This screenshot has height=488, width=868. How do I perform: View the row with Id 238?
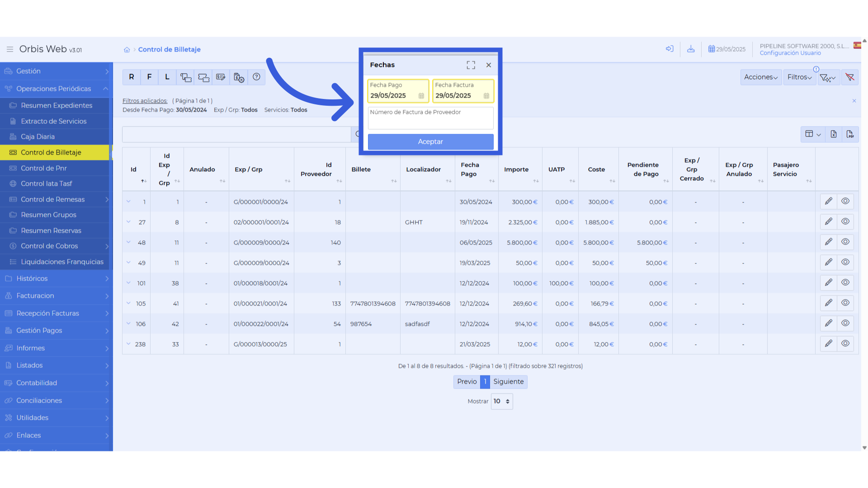point(845,344)
